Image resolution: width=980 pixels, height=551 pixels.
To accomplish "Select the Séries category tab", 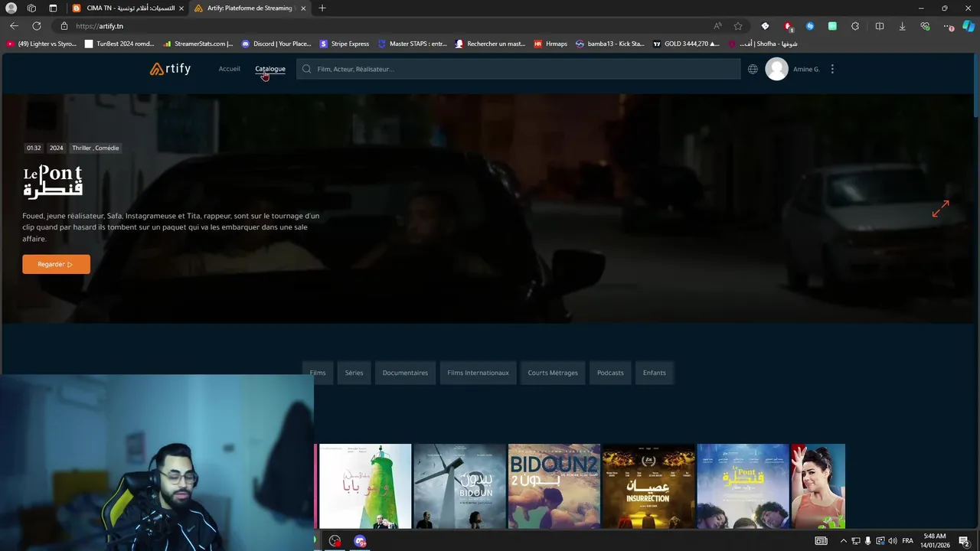I will 354,373.
